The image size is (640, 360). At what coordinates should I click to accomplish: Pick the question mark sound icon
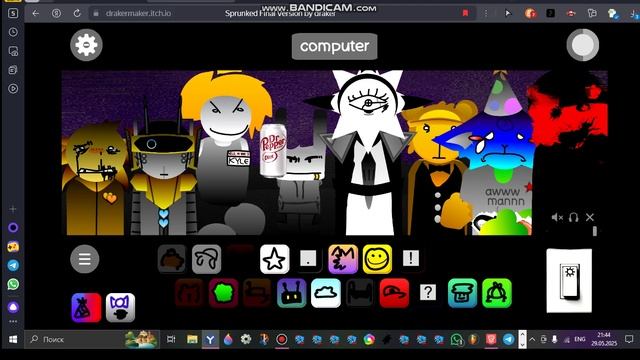428,292
